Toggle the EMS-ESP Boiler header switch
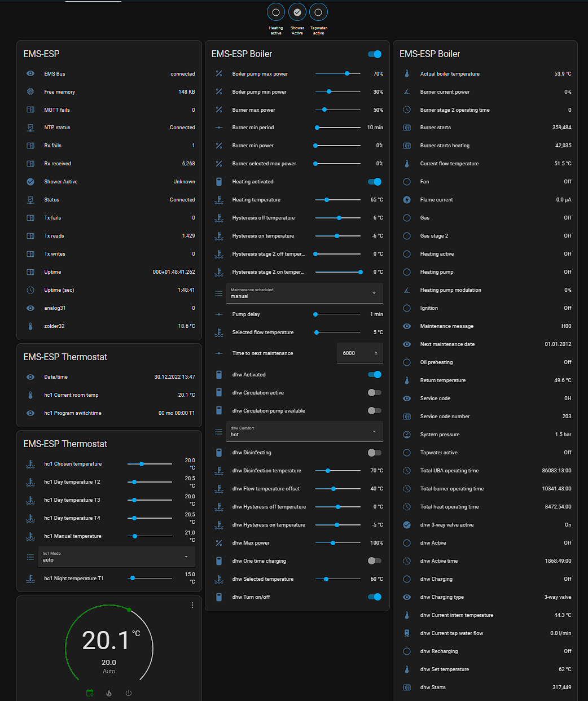The width and height of the screenshot is (588, 701). [x=374, y=54]
